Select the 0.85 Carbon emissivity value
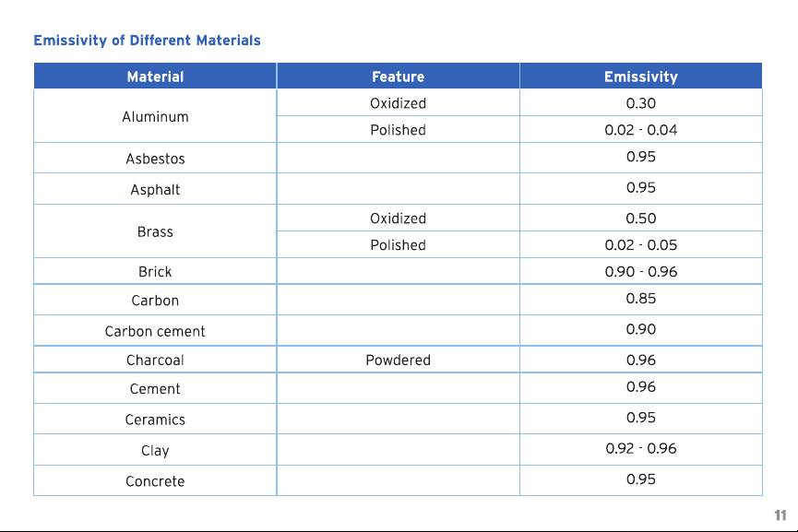Image resolution: width=798 pixels, height=532 pixels. pos(641,299)
